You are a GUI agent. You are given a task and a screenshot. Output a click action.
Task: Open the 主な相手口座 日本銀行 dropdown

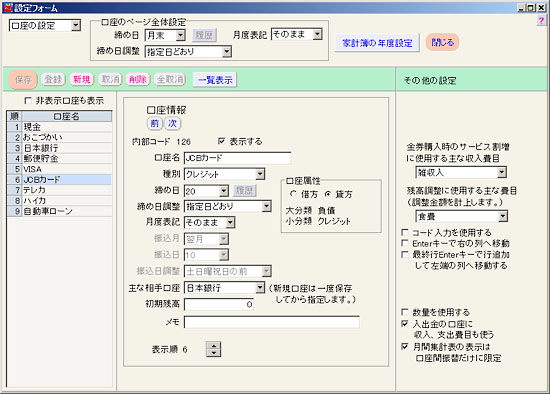(260, 288)
